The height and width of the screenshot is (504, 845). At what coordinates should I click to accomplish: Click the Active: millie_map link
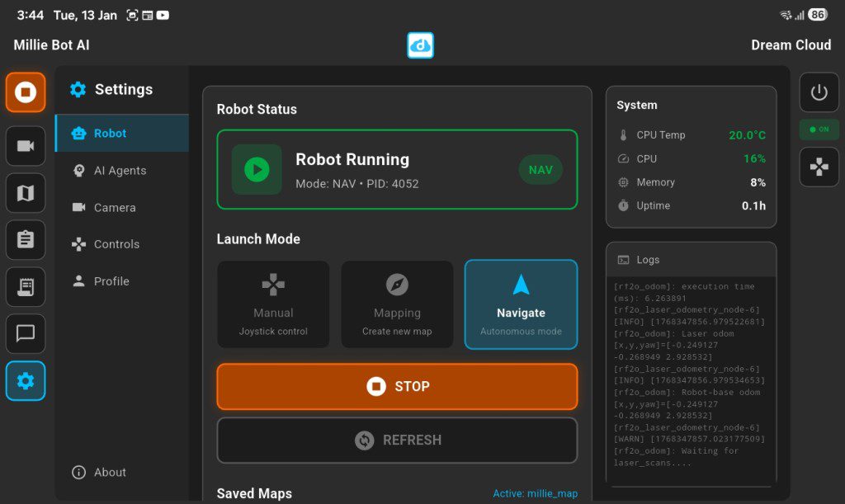(x=535, y=493)
